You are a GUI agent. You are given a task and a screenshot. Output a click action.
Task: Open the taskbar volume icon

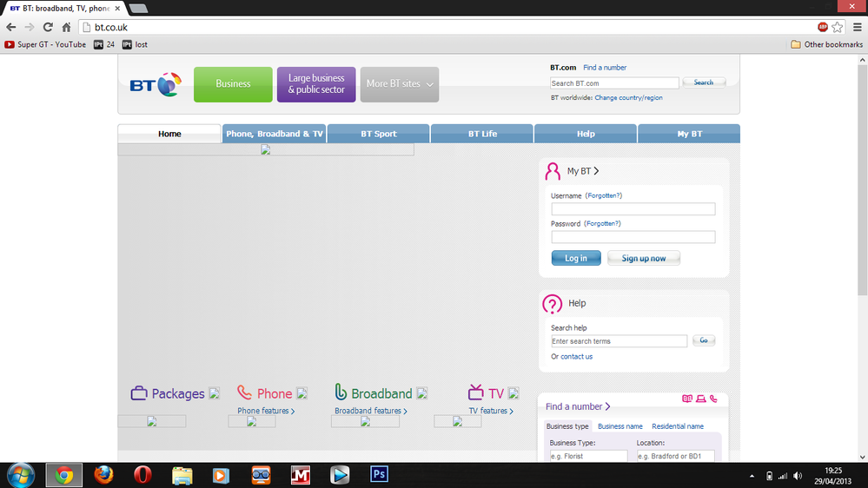798,476
